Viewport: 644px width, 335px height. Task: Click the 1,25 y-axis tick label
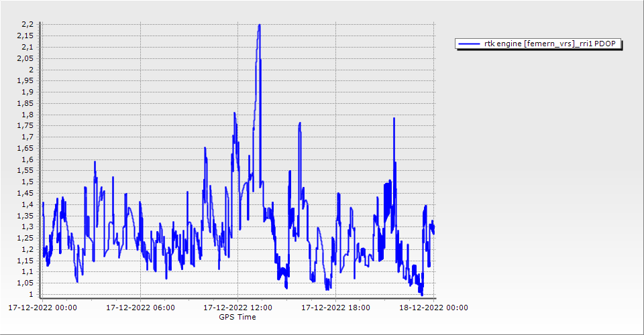[26, 238]
